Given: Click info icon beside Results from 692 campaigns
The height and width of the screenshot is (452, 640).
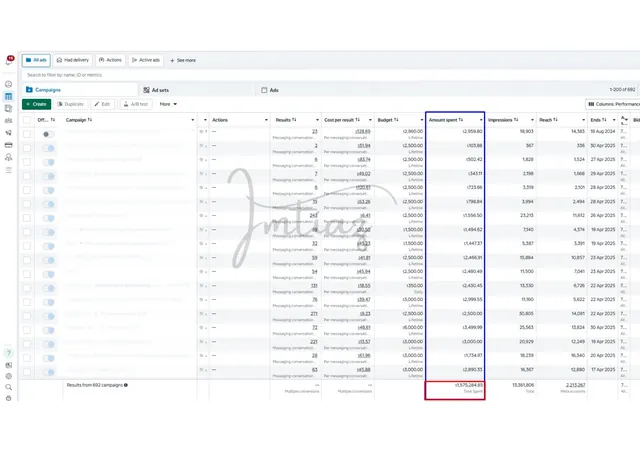Looking at the screenshot, I should point(126,385).
